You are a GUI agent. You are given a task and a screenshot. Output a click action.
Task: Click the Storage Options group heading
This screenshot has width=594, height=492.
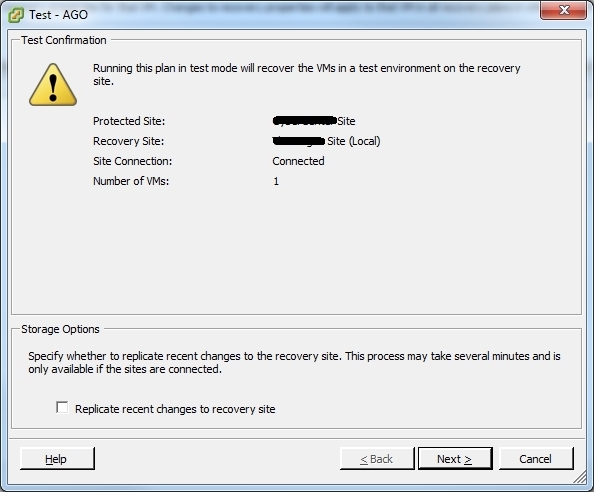click(60, 329)
